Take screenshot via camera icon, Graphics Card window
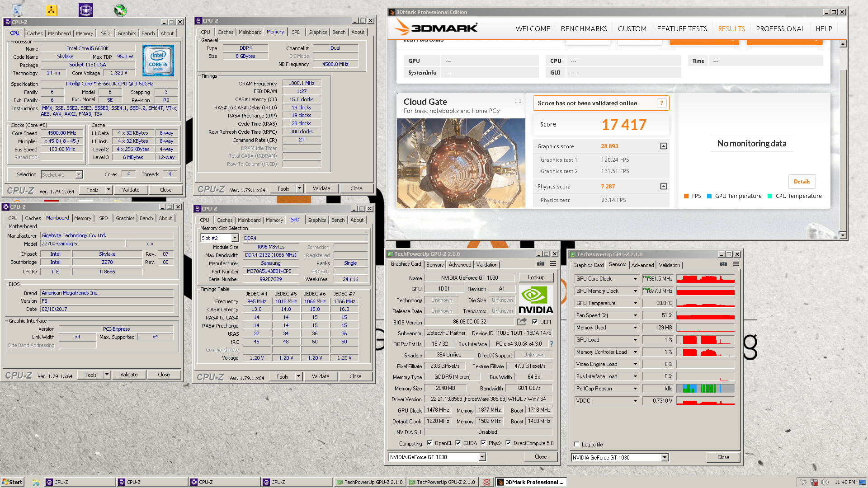This screenshot has height=488, width=868. pos(540,264)
